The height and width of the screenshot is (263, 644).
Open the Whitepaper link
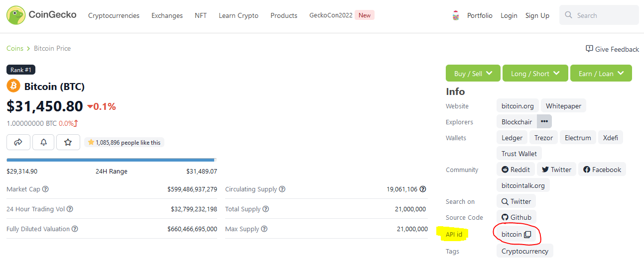pyautogui.click(x=563, y=106)
